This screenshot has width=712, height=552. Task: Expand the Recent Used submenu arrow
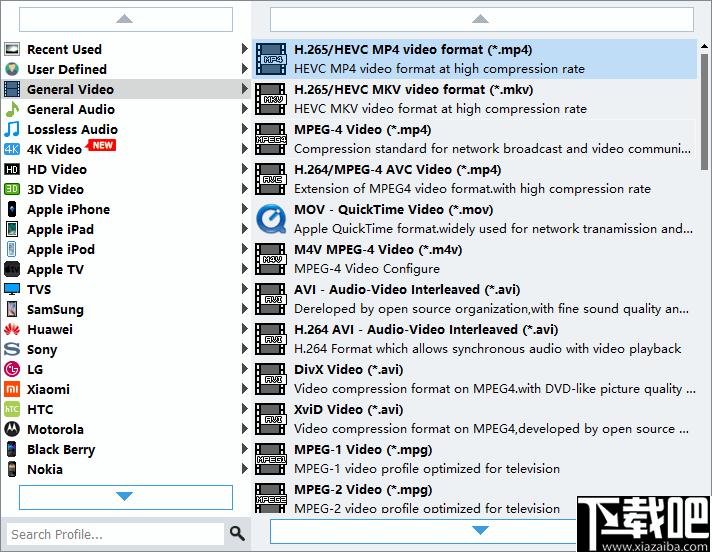click(244, 49)
